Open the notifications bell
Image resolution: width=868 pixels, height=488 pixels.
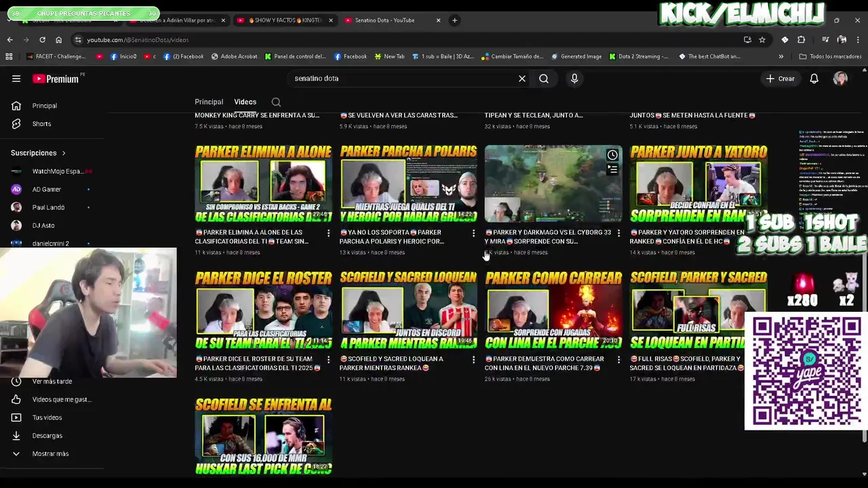pyautogui.click(x=814, y=79)
